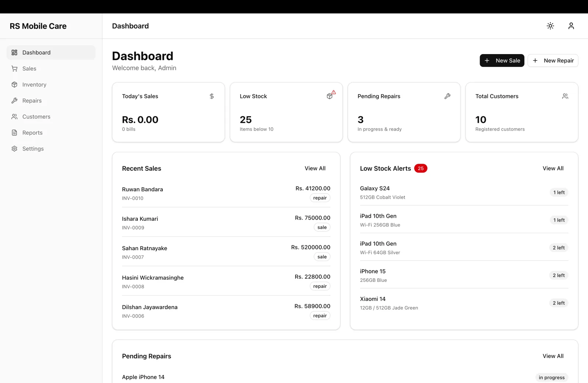588x383 pixels.
Task: Select Galaxy S24 low stock item
Action: (x=464, y=192)
